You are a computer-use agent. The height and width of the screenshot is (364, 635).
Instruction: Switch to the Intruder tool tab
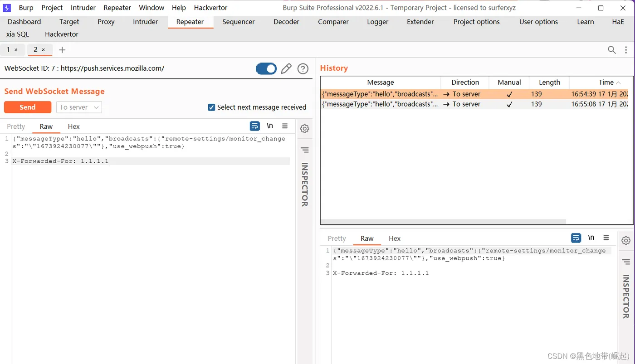click(x=145, y=22)
